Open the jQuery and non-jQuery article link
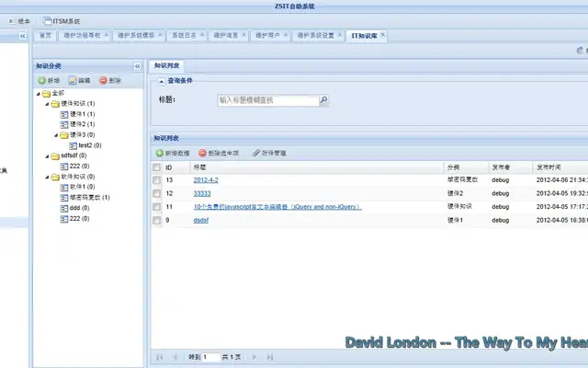 pyautogui.click(x=277, y=207)
